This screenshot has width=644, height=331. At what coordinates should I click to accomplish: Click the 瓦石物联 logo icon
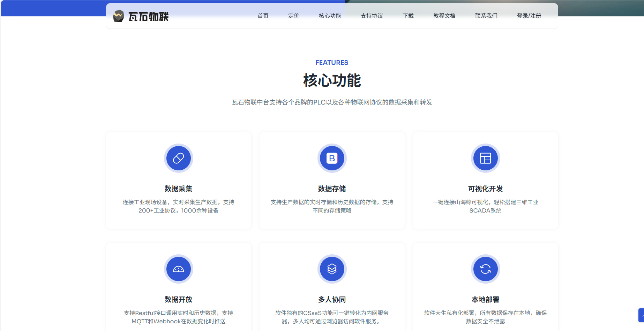119,16
